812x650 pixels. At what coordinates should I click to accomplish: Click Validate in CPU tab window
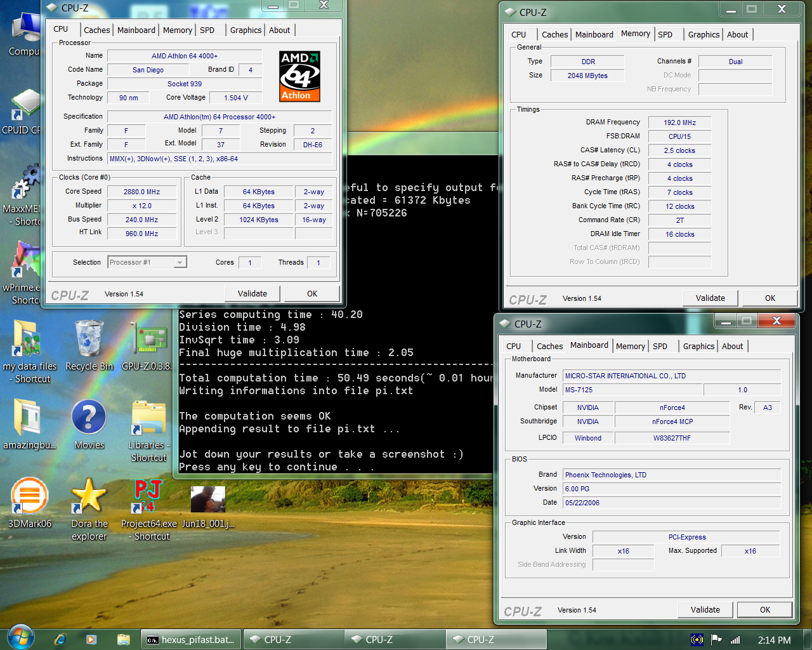[x=252, y=293]
